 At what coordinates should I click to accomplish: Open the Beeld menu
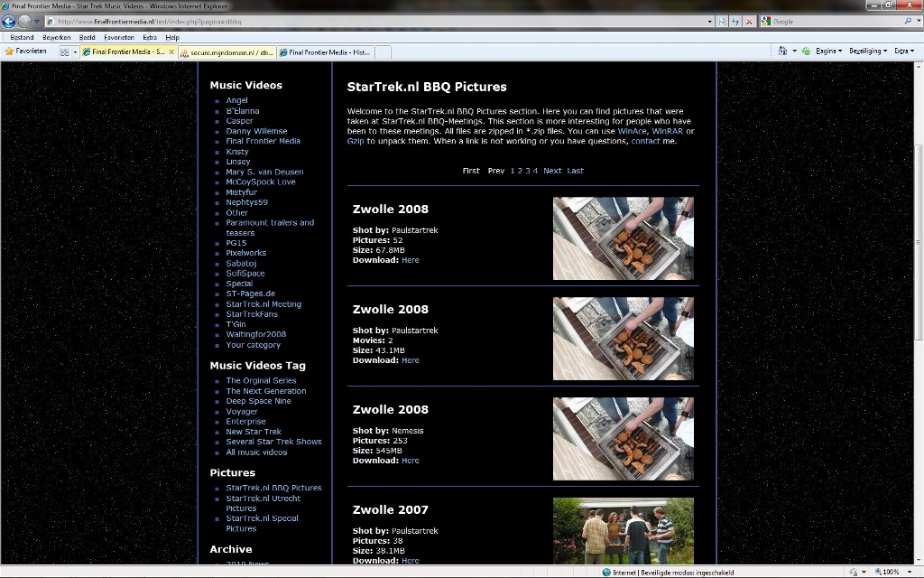pos(88,37)
